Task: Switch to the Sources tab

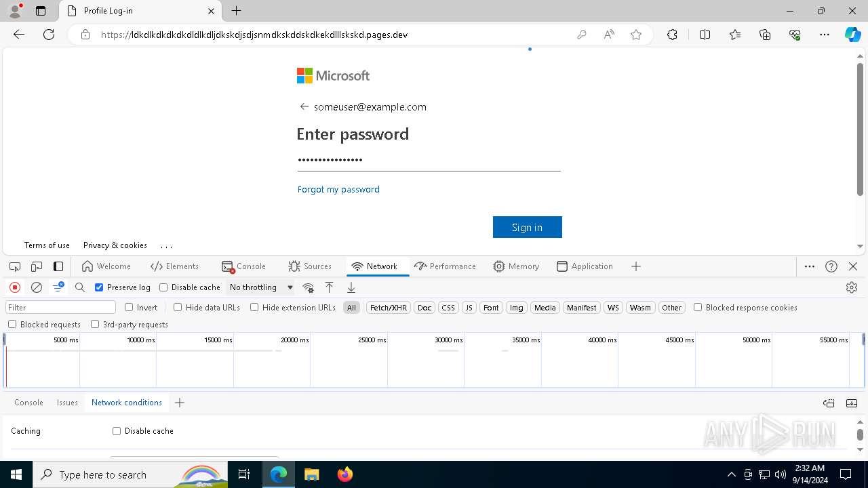Action: tap(310, 266)
